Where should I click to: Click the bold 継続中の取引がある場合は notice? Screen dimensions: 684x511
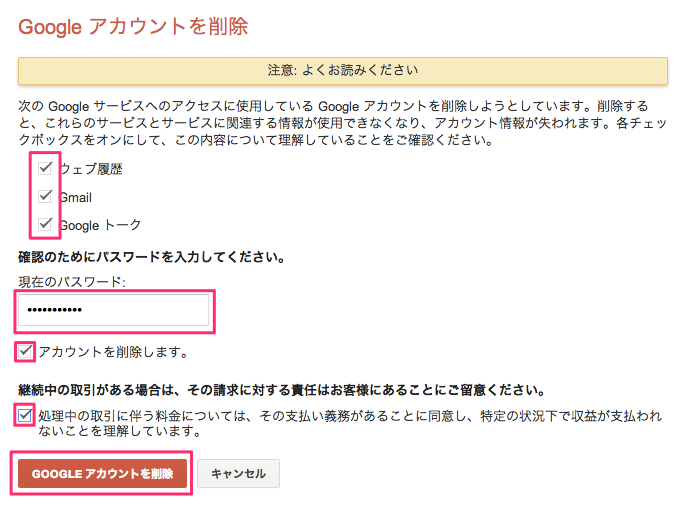click(282, 390)
